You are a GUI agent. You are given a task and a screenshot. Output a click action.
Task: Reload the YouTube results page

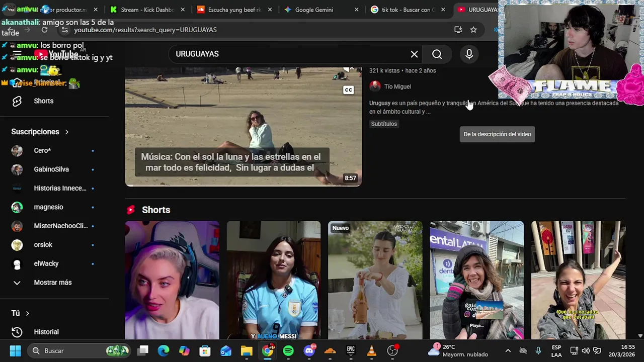[44, 30]
